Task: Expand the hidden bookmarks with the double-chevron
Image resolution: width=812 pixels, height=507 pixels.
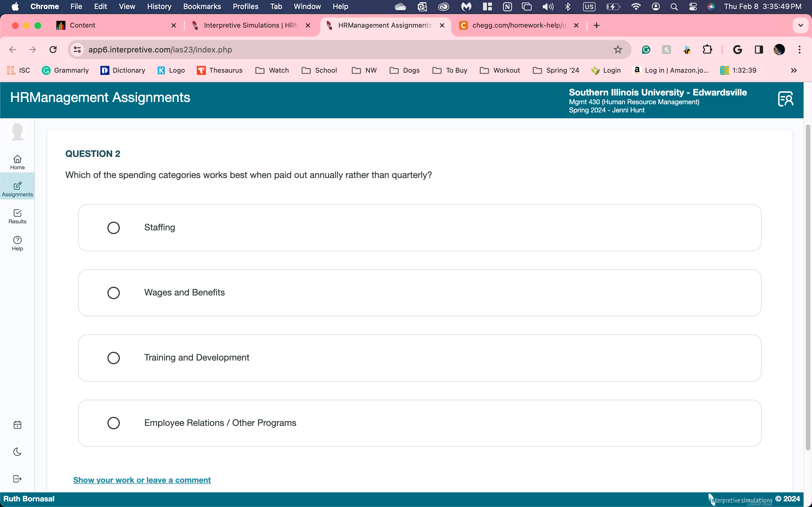Action: pos(794,70)
